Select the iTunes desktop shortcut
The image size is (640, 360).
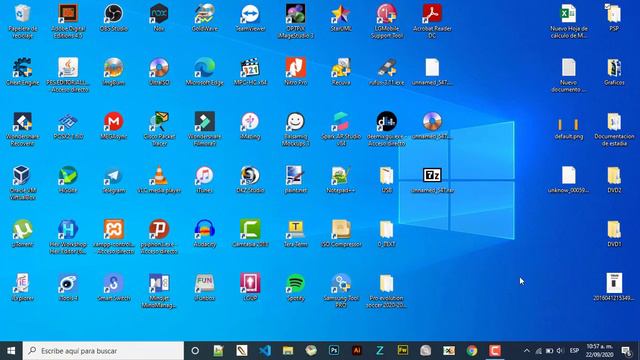tap(204, 179)
